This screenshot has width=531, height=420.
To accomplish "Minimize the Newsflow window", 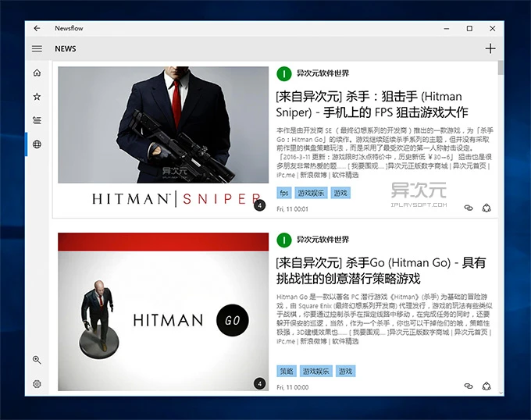I will click(447, 29).
